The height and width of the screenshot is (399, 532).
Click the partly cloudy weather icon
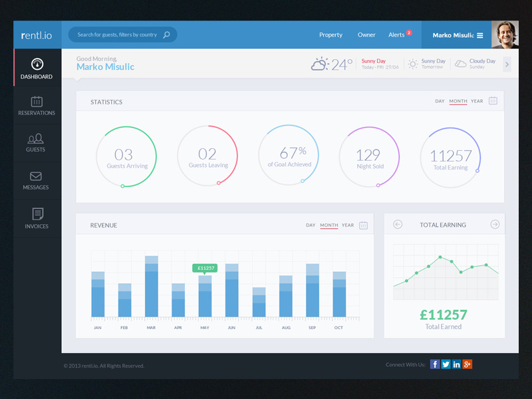(x=320, y=64)
